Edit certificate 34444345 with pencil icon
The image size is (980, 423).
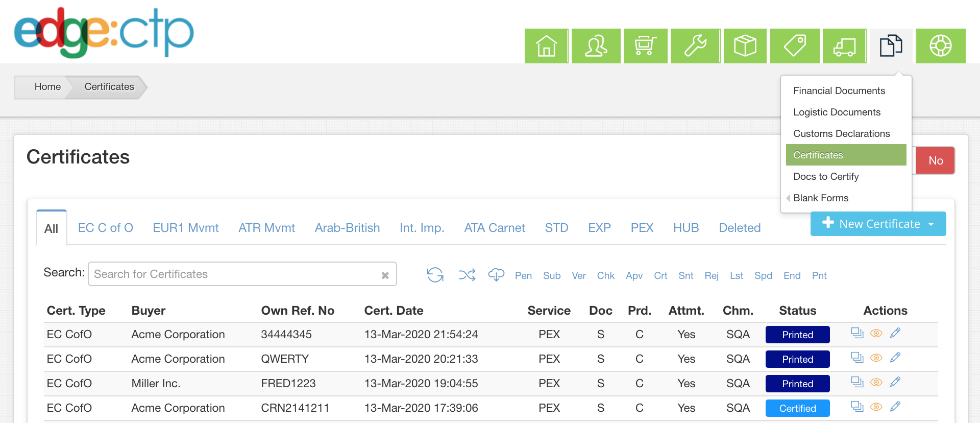895,333
